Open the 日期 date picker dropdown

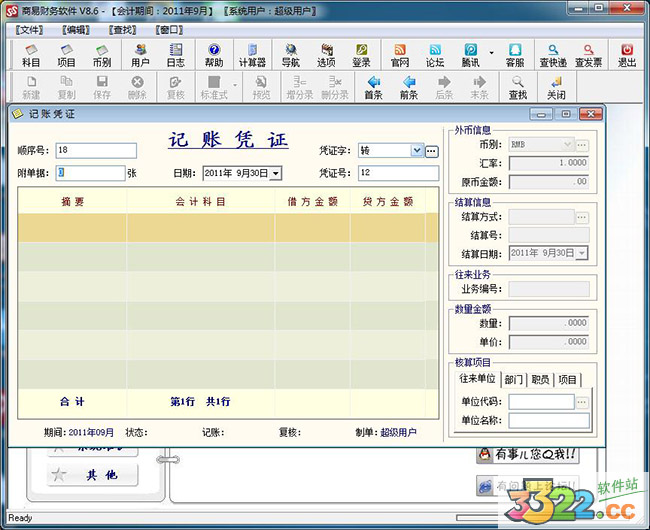coord(276,173)
